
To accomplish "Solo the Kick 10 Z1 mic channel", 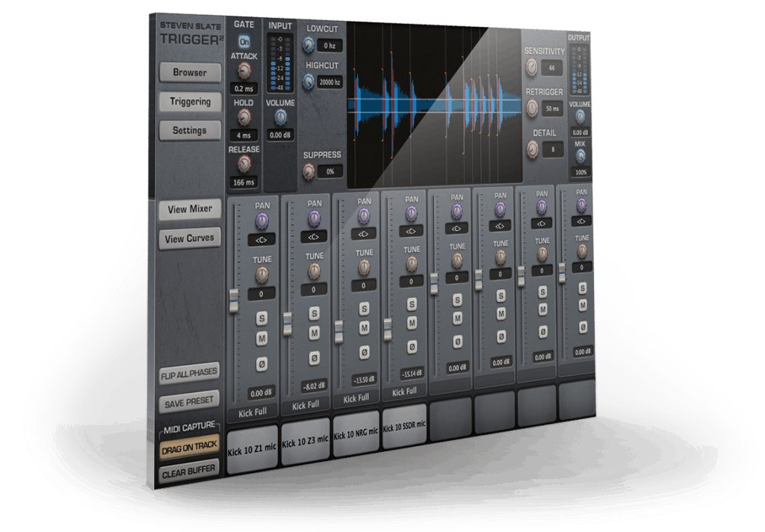I will (262, 318).
